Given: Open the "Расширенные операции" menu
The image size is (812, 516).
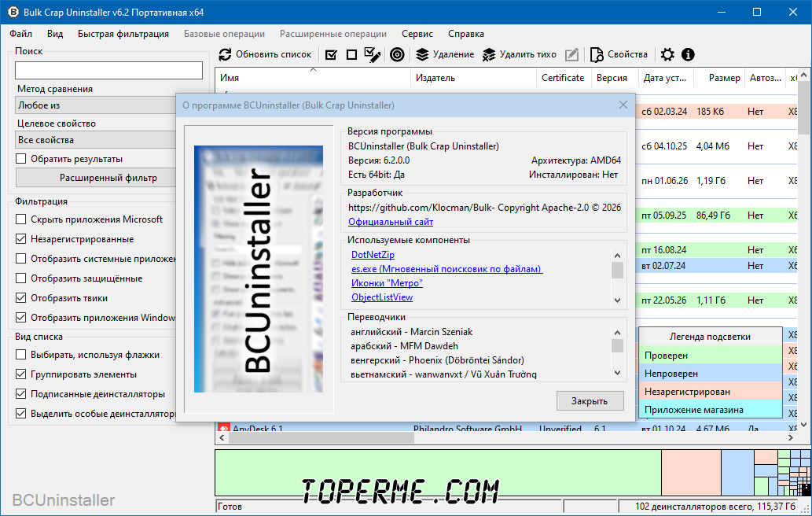Looking at the screenshot, I should (333, 34).
